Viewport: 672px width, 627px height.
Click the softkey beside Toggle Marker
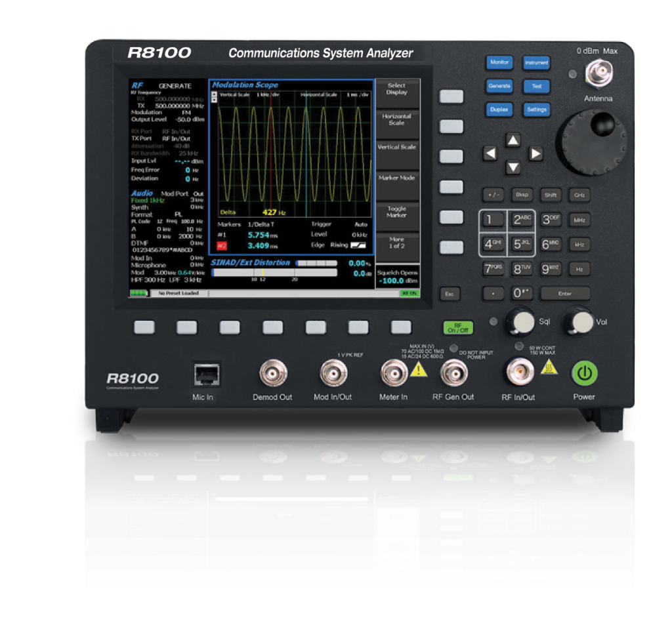pyautogui.click(x=451, y=217)
